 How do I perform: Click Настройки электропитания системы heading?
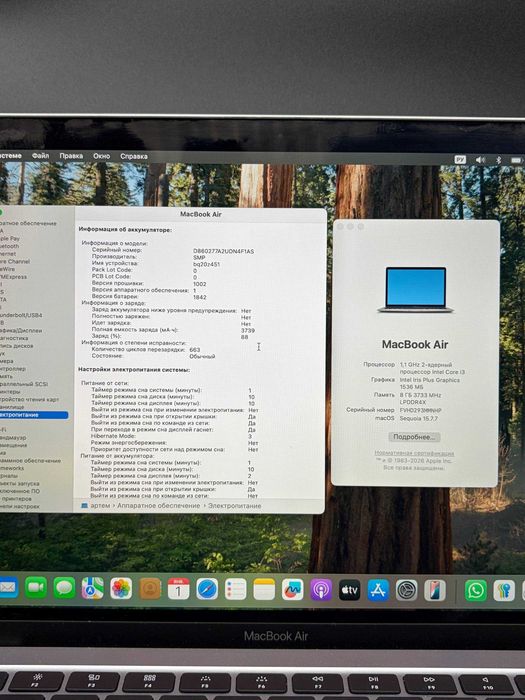(134, 370)
